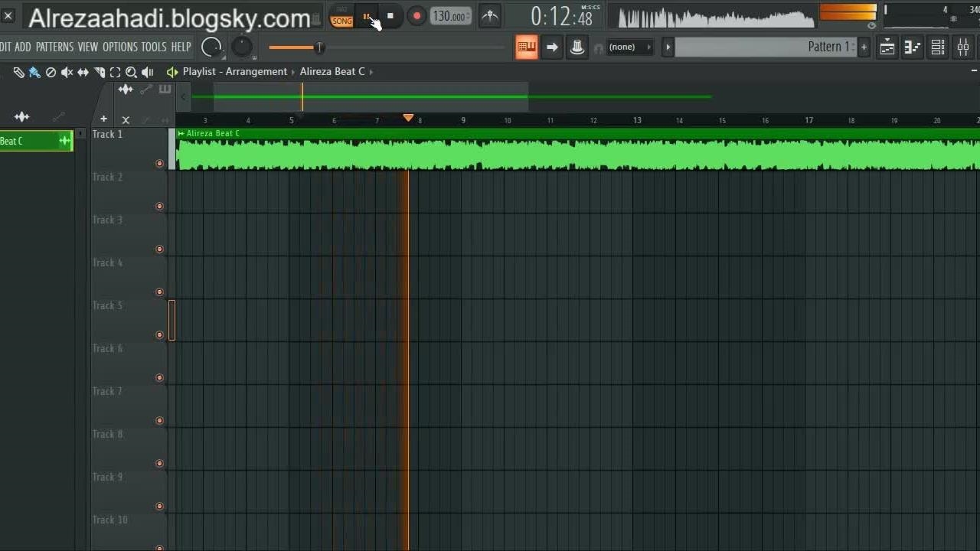Click the Record button
Screen dimensions: 980x551
tap(416, 16)
